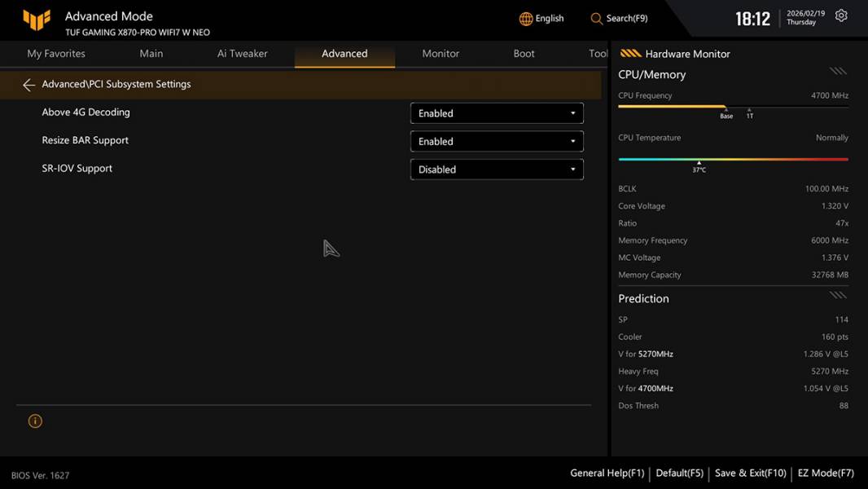Open the Above 4G Decoding dropdown
This screenshot has height=489, width=868.
click(497, 113)
